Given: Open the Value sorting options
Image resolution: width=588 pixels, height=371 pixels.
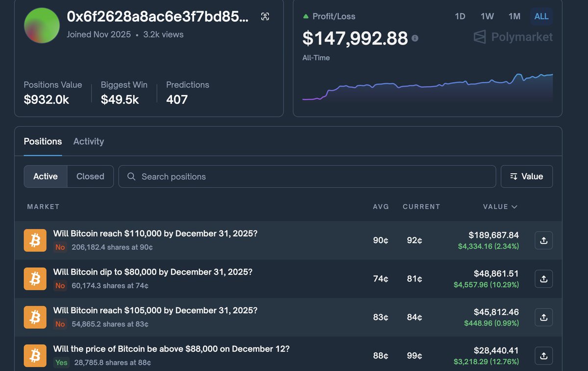Looking at the screenshot, I should [527, 176].
